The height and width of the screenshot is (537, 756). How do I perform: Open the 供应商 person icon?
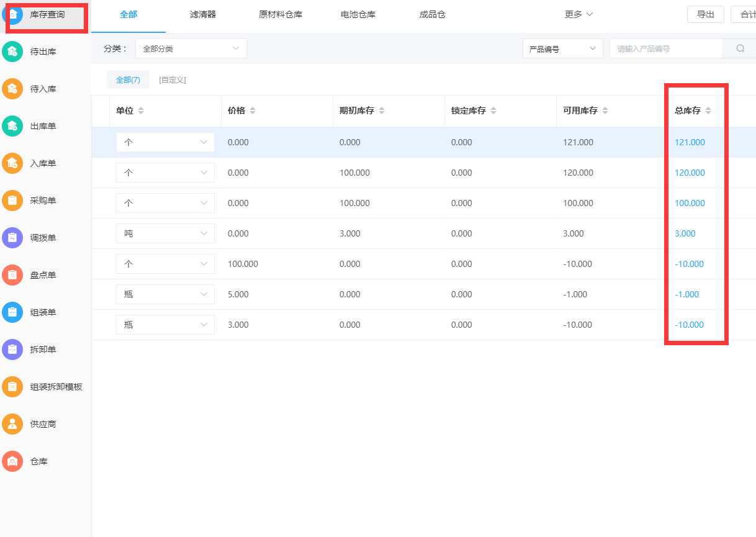(x=12, y=424)
